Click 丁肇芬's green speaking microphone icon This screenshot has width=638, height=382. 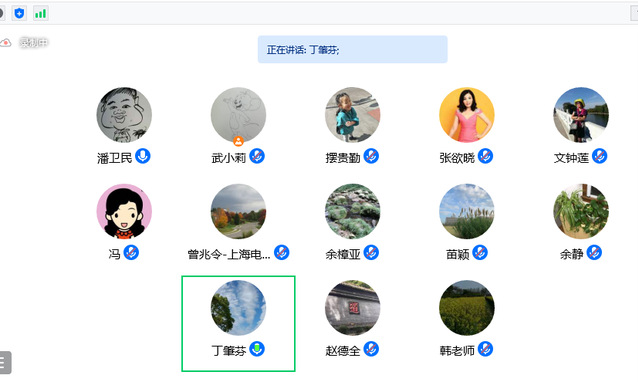click(x=257, y=349)
